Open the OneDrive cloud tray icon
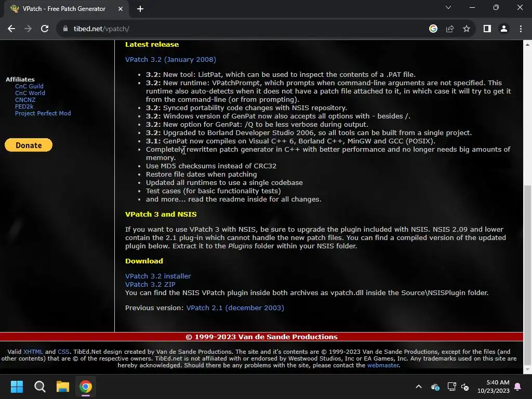This screenshot has height=399, width=532. [x=435, y=387]
